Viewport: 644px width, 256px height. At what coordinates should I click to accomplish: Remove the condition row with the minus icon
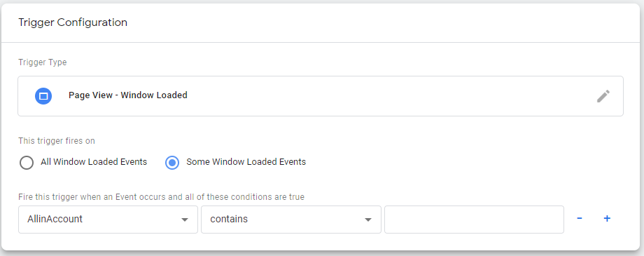(x=579, y=219)
